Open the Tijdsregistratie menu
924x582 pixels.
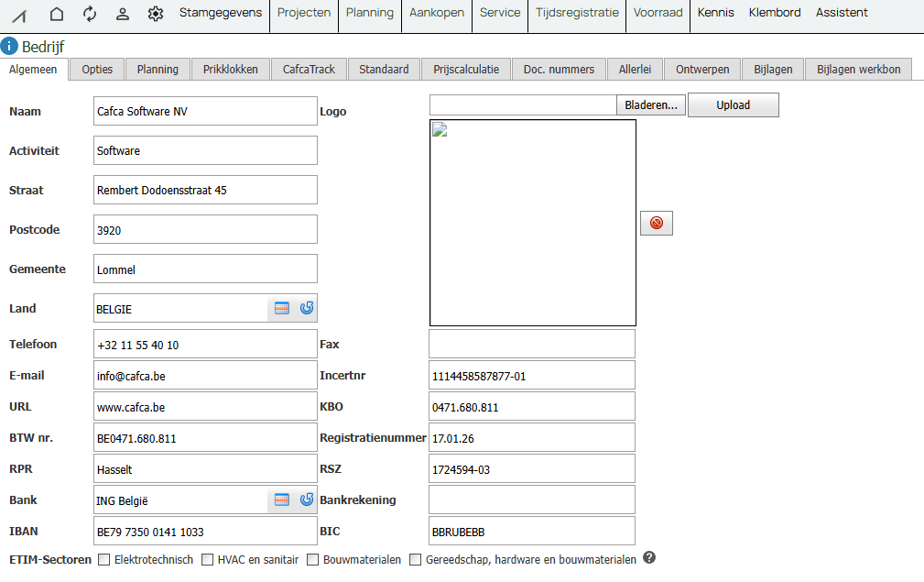point(577,13)
